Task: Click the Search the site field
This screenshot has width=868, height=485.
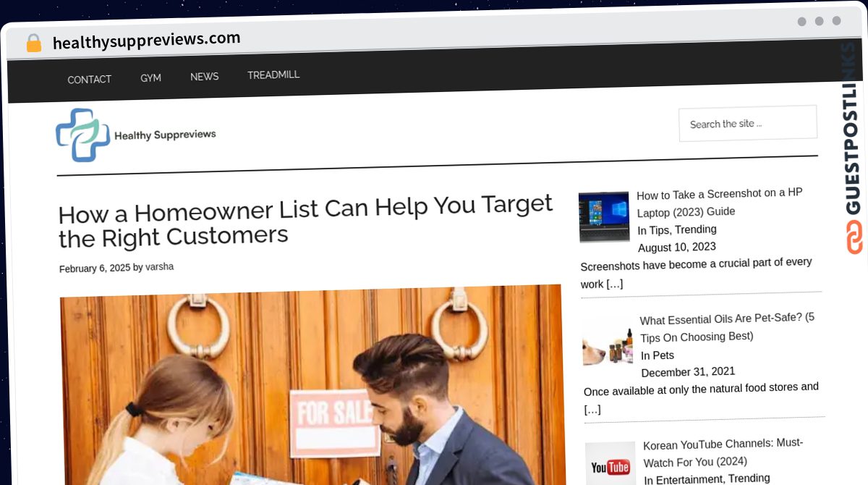Action: coord(748,123)
